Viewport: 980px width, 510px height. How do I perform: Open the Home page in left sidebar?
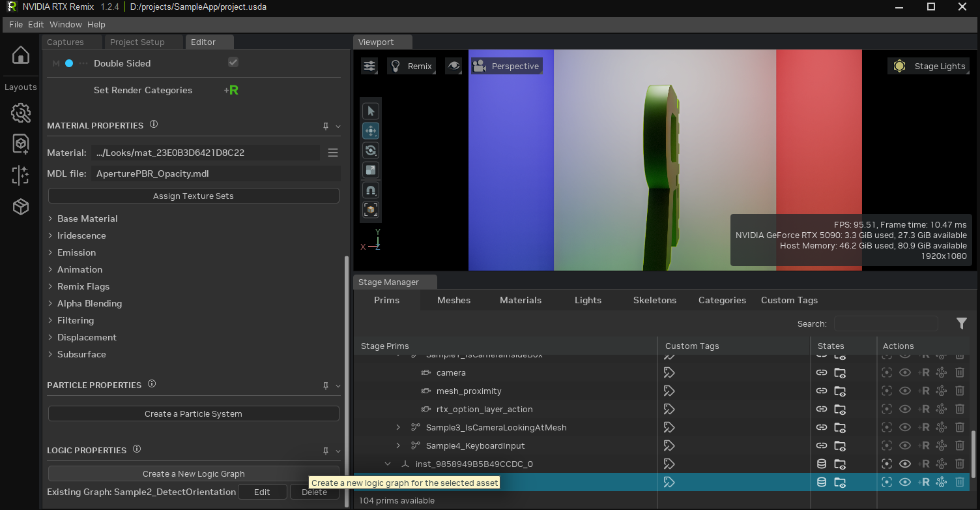pos(20,56)
